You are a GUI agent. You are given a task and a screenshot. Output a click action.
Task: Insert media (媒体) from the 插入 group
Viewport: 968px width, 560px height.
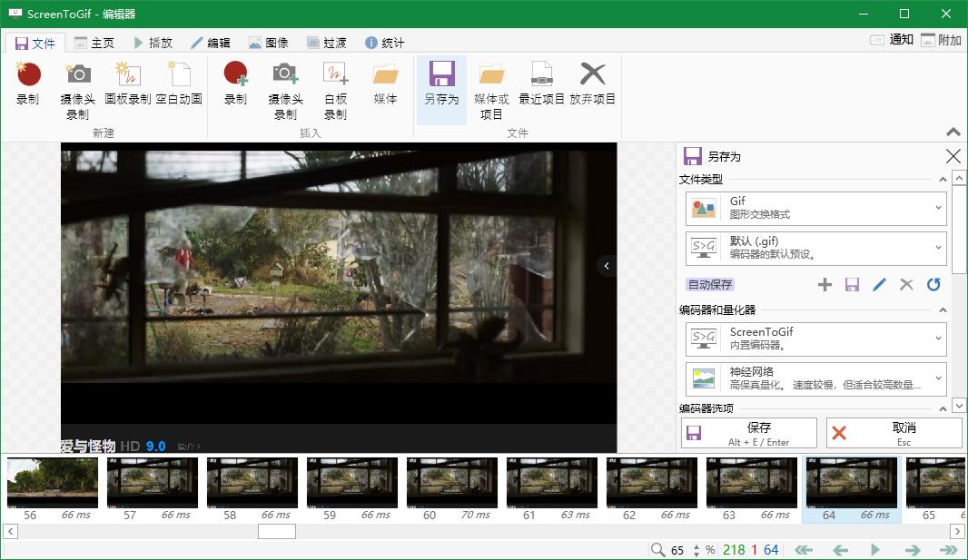click(x=385, y=84)
